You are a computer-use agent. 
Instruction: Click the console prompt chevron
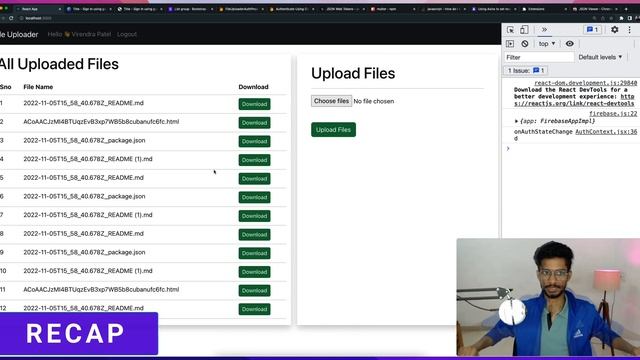tap(508, 149)
